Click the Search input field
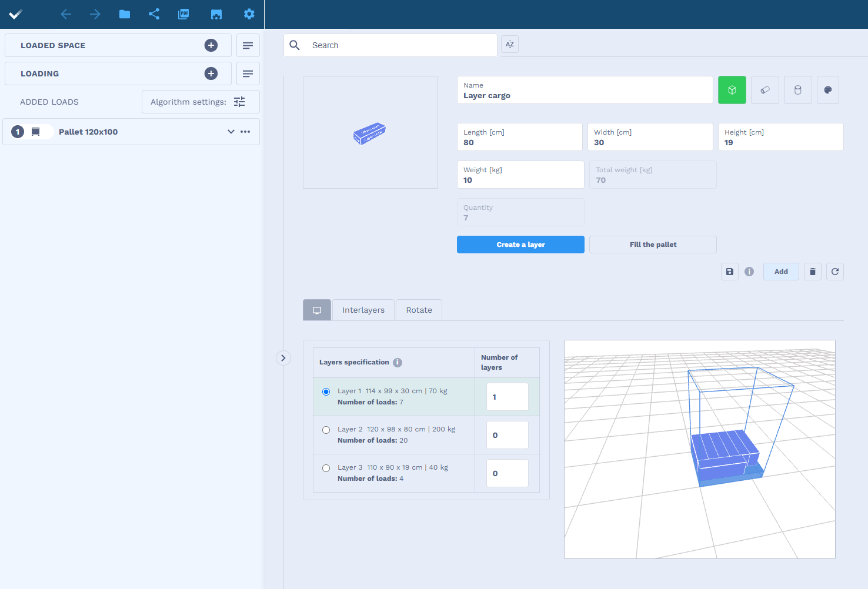Viewport: 868px width, 589px height. (x=390, y=45)
